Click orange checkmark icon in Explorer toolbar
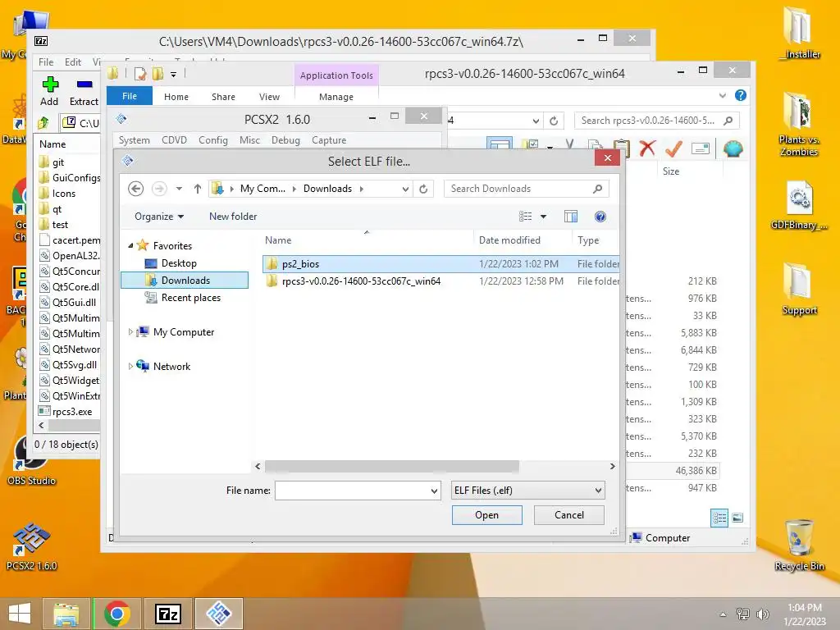 (673, 148)
